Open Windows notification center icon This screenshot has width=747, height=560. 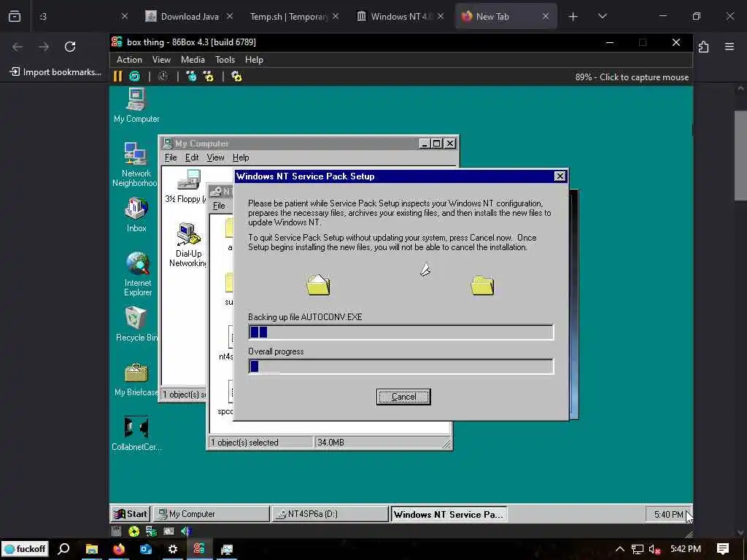[x=723, y=549]
